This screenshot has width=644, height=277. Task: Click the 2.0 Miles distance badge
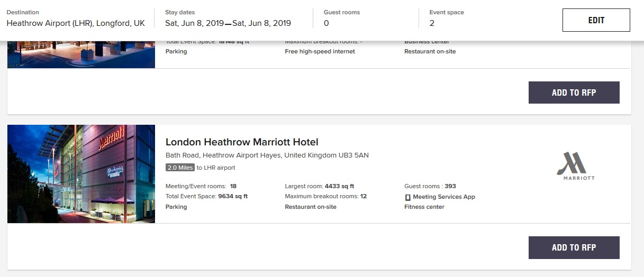point(180,168)
